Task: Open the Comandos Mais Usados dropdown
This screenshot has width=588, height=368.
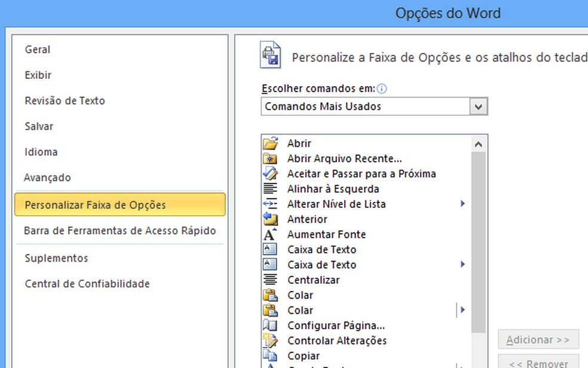Action: 479,106
